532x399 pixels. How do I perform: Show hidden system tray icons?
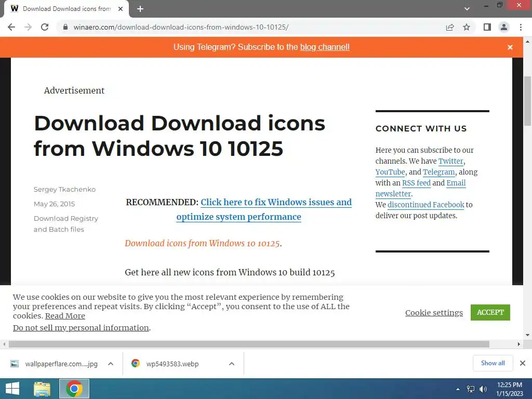[458, 389]
